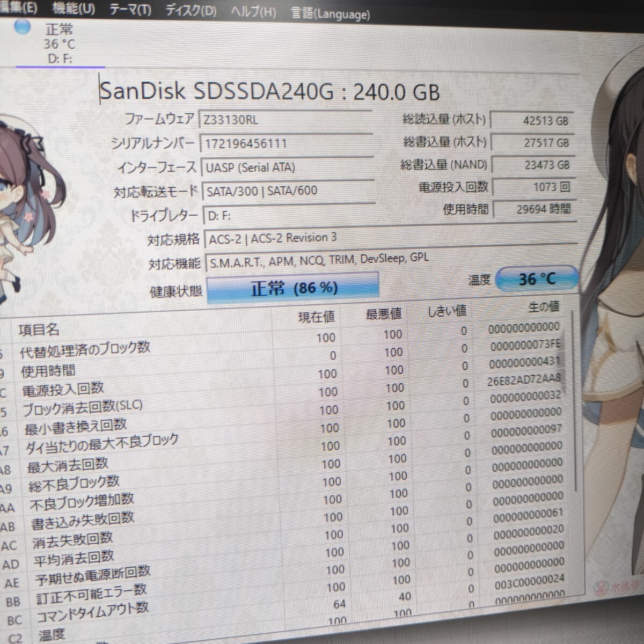The width and height of the screenshot is (644, 644).
Task: Select the ブロック消去回数(SLC) row
Action: point(284,394)
